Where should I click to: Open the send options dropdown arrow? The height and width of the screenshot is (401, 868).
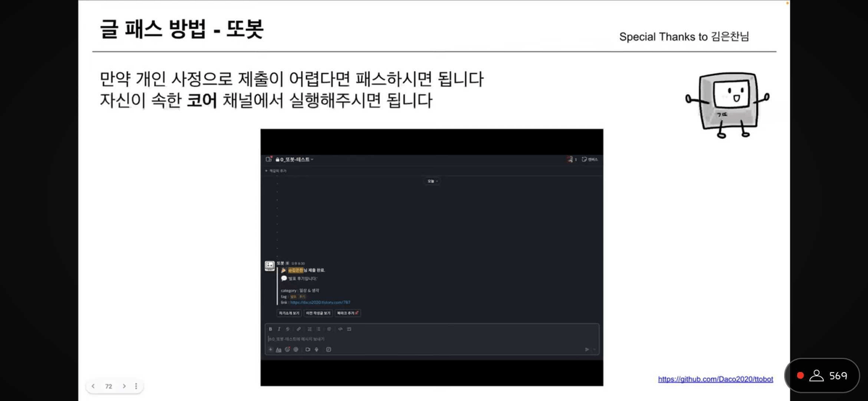click(595, 350)
